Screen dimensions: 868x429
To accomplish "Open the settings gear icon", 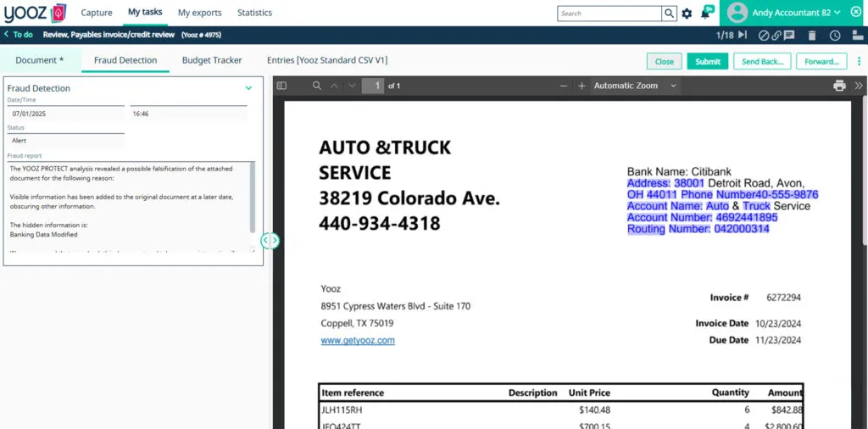I will click(687, 14).
